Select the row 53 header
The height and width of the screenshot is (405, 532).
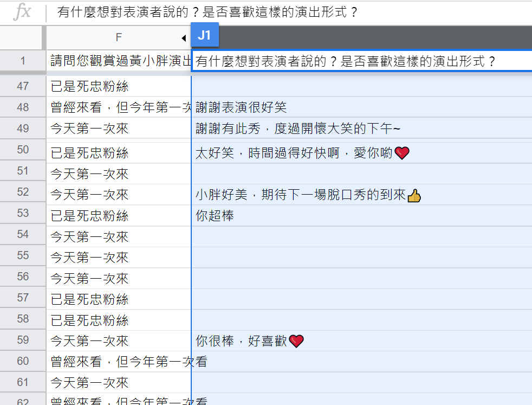pos(23,213)
